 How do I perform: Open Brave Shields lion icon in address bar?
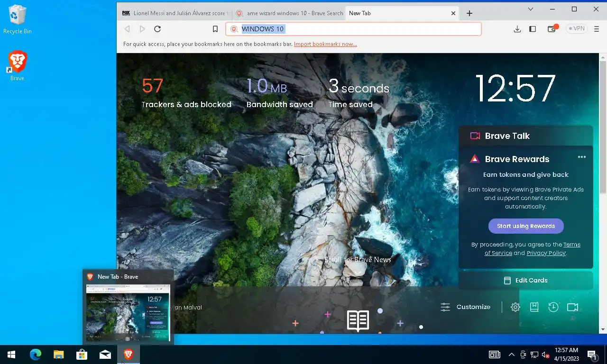click(x=234, y=29)
